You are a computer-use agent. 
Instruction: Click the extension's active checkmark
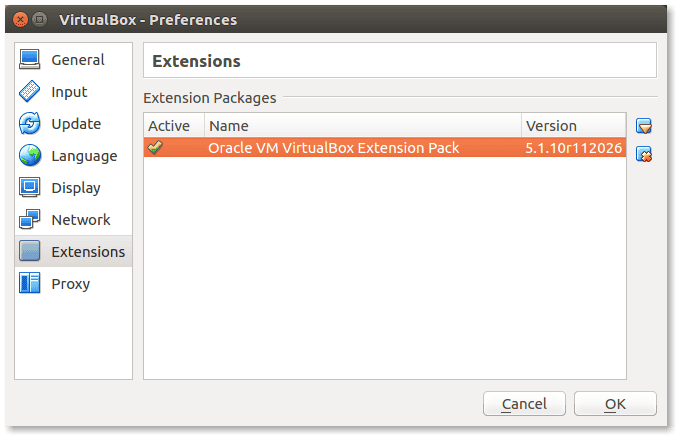[x=155, y=147]
